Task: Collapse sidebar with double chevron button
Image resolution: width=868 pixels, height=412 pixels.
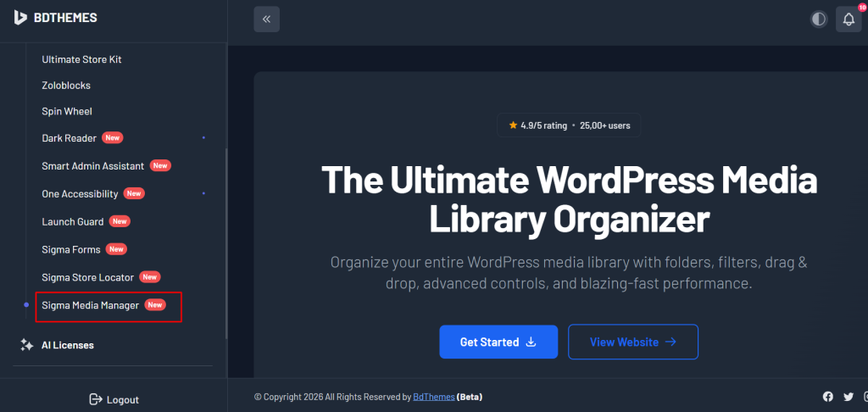Action: (266, 19)
